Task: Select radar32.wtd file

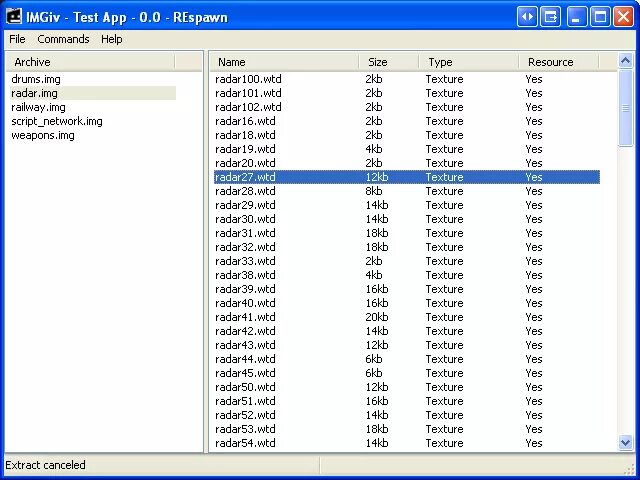Action: click(x=407, y=247)
